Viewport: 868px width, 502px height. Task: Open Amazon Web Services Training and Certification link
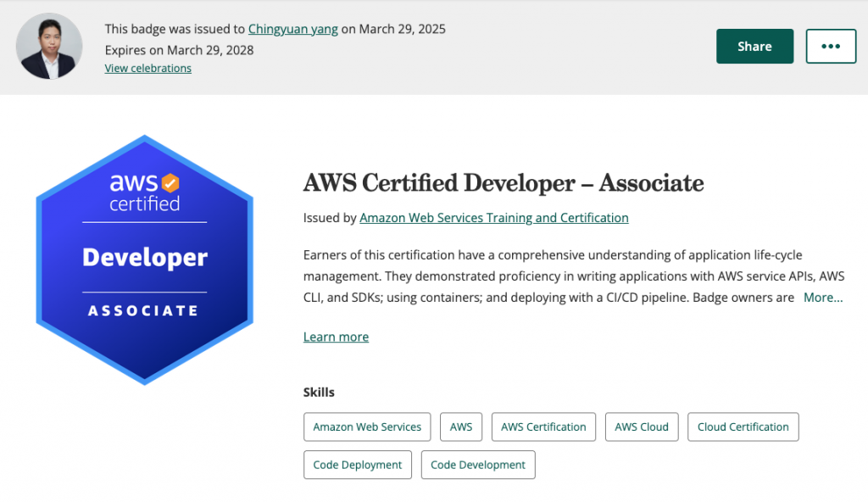494,218
